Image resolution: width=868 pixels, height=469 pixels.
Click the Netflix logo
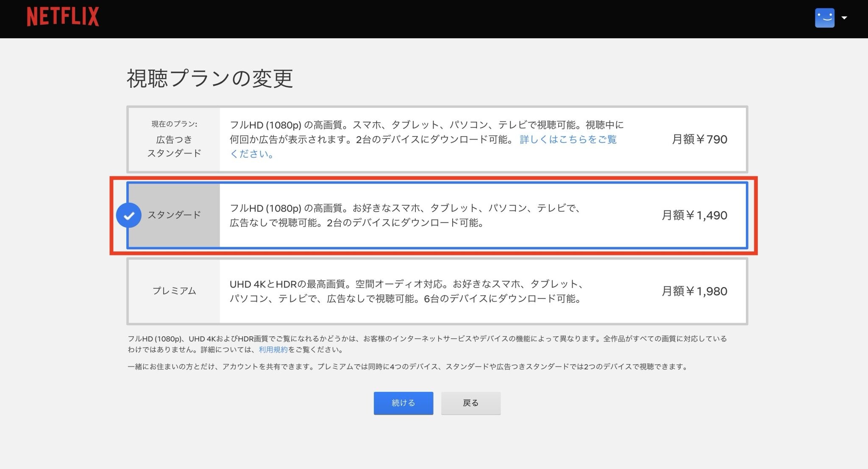63,17
